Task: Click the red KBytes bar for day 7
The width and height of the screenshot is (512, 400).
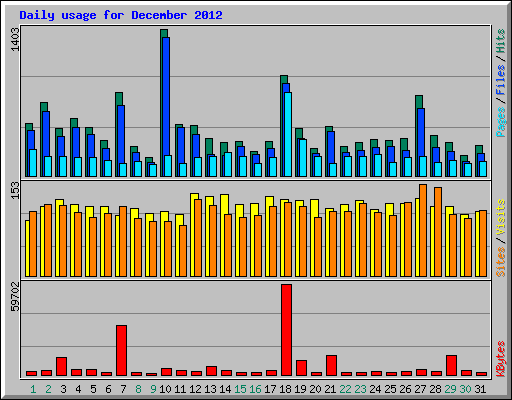Action: 121,350
